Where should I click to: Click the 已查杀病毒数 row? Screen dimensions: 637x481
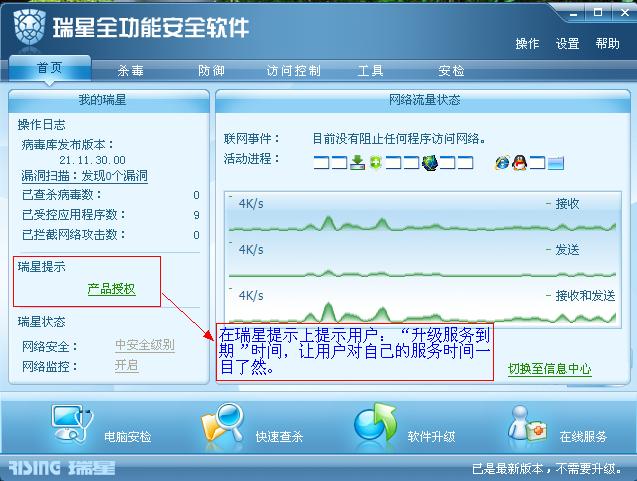click(110, 195)
